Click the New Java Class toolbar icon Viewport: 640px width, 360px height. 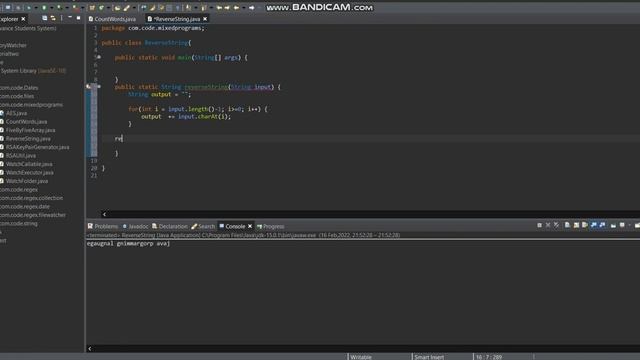click(101, 7)
